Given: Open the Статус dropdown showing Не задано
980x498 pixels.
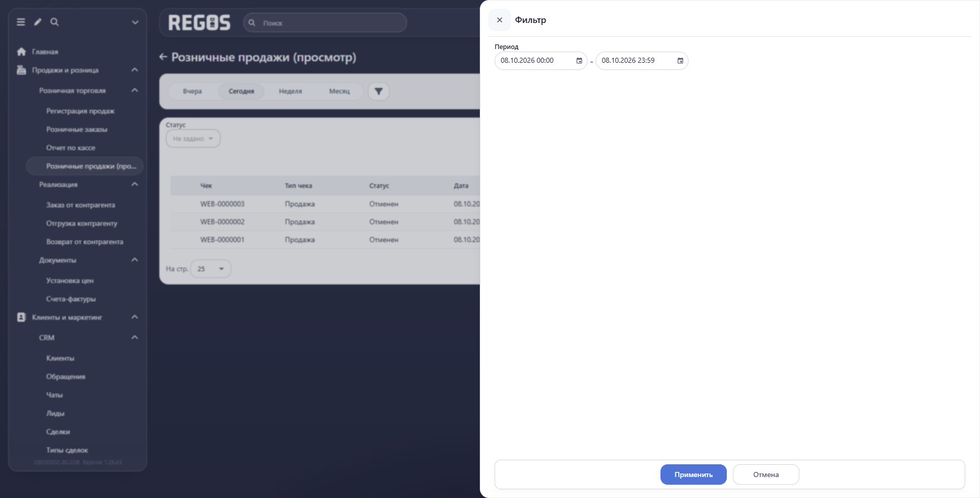Looking at the screenshot, I should pos(193,138).
